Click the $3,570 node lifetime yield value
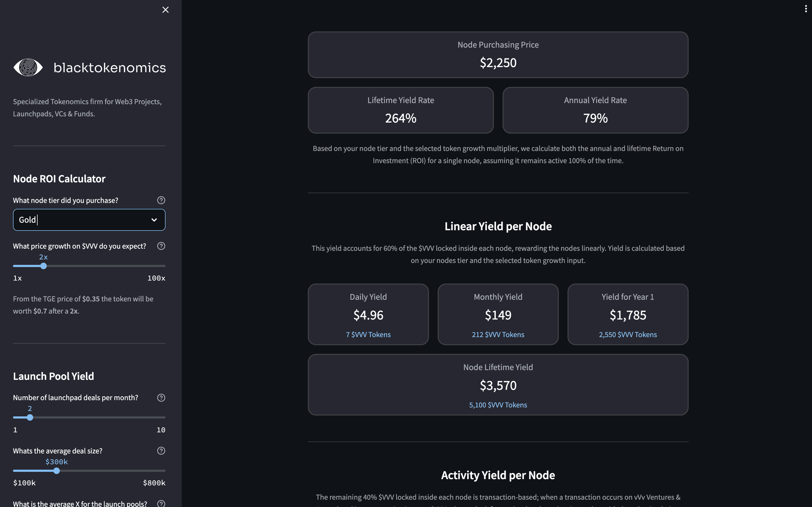 [x=498, y=385]
